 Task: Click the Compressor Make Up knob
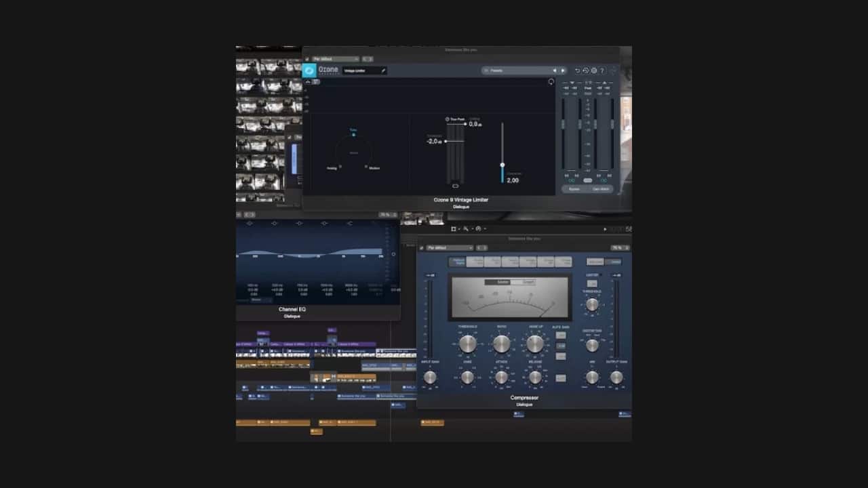tap(535, 344)
